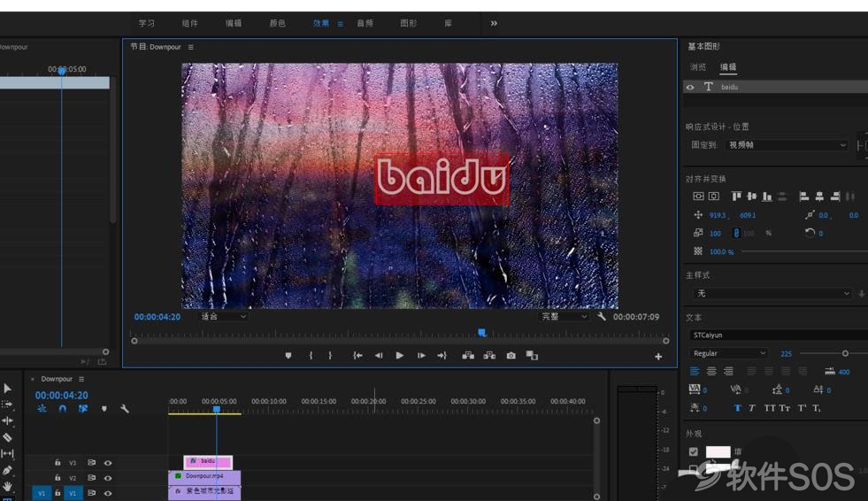Screen dimensions: 868x501
Task: Export a frame with the camera icon
Action: tap(511, 356)
